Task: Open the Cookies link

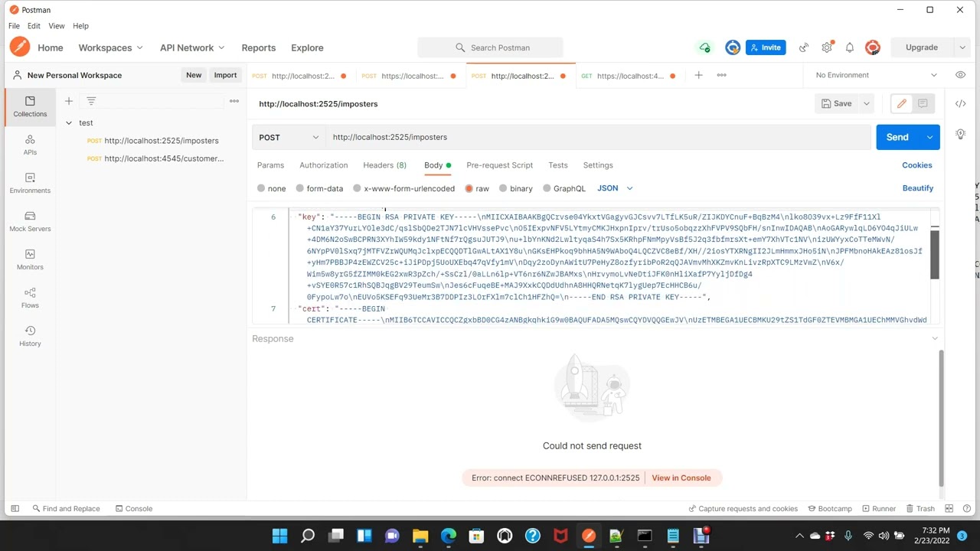Action: [x=917, y=165]
